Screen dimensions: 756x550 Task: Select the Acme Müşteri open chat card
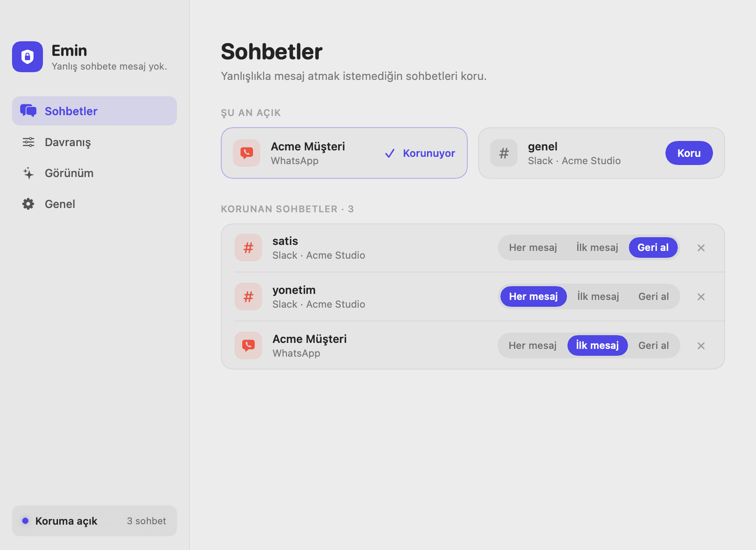pyautogui.click(x=344, y=153)
